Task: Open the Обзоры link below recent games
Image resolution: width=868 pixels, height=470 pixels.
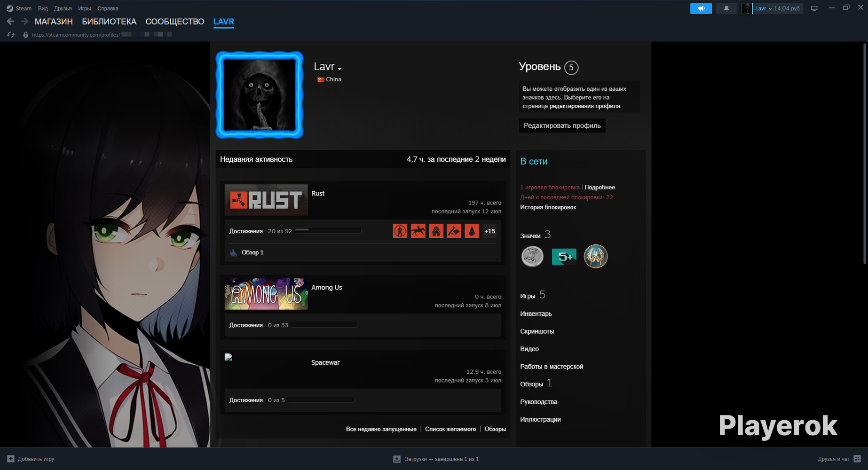Action: pyautogui.click(x=495, y=429)
